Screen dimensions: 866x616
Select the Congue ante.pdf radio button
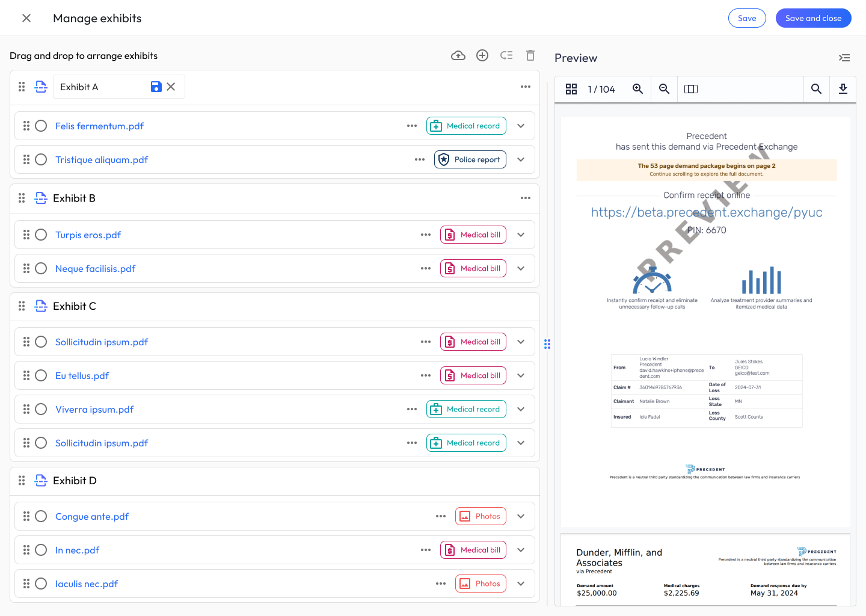pyautogui.click(x=41, y=516)
